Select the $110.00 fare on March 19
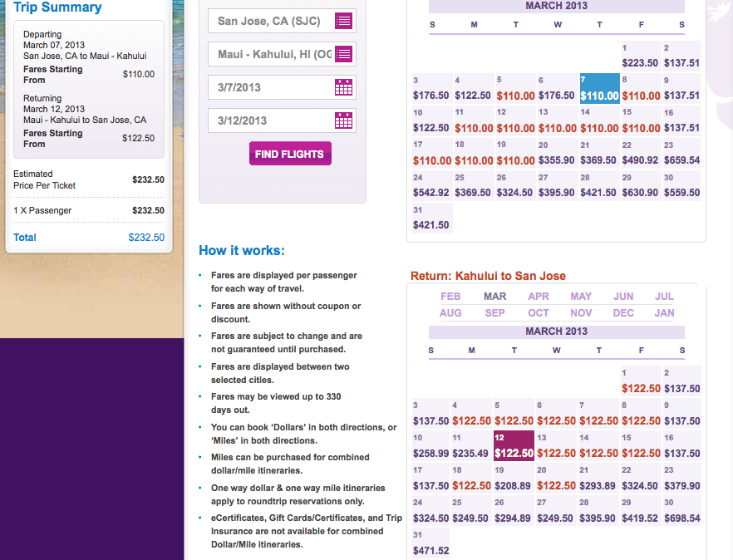The height and width of the screenshot is (560, 733). (x=515, y=153)
